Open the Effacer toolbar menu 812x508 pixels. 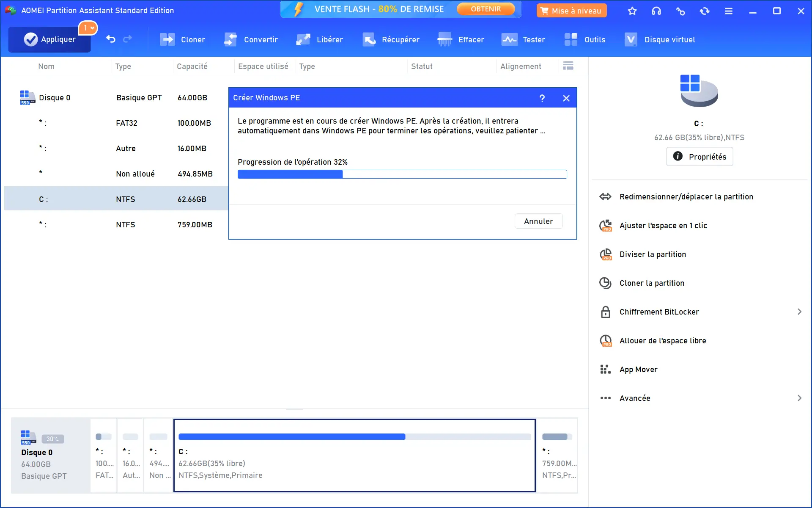pyautogui.click(x=461, y=39)
